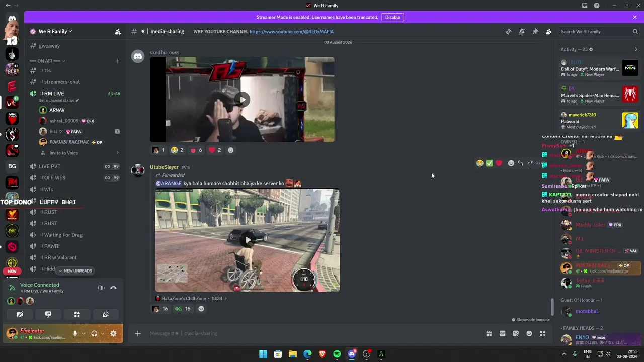
Task: Expand the Activity panel chevron
Action: point(635,49)
